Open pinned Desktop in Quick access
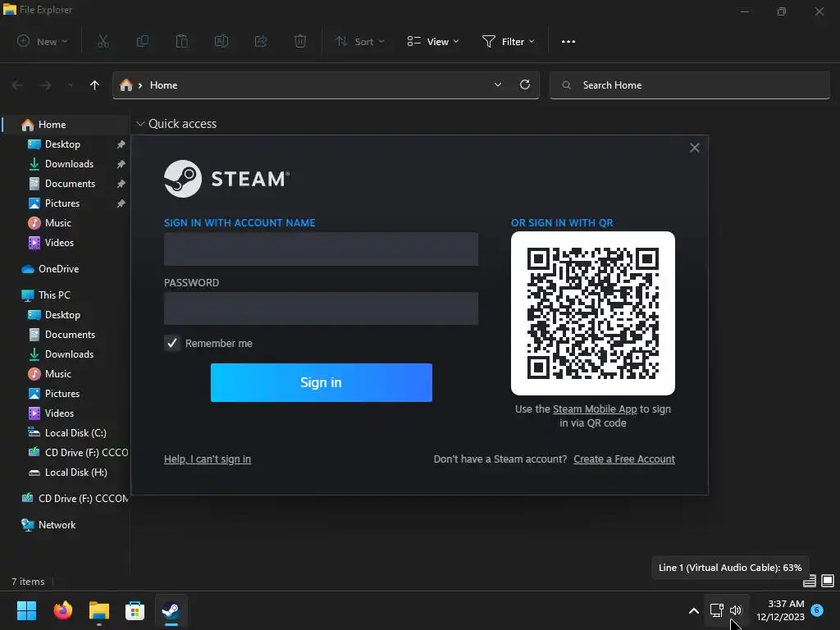The height and width of the screenshot is (630, 840). pos(62,144)
